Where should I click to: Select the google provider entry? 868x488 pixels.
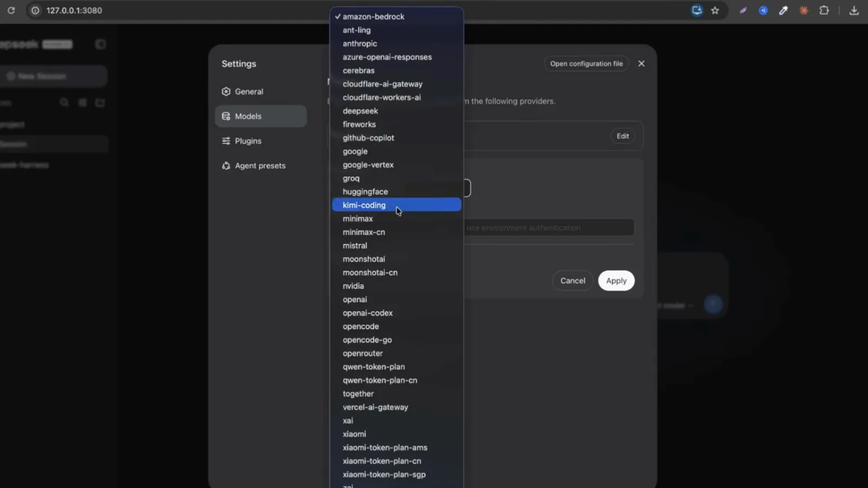click(x=397, y=151)
